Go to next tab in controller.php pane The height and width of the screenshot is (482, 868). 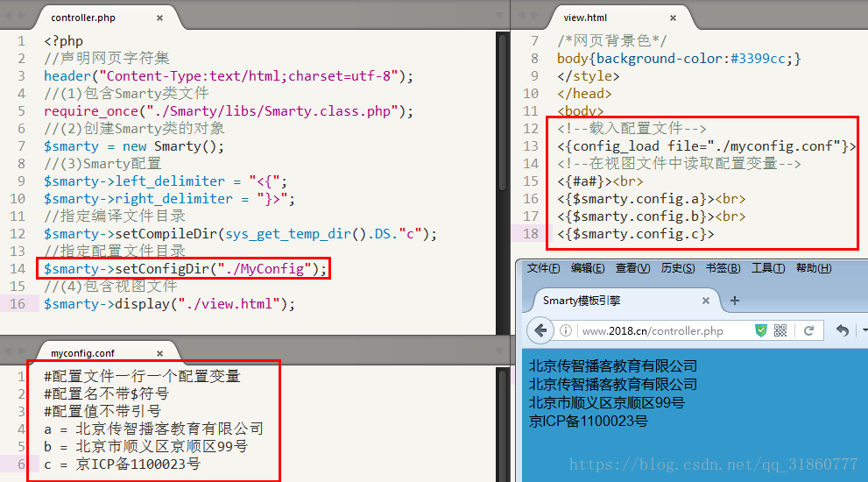pyautogui.click(x=22, y=16)
